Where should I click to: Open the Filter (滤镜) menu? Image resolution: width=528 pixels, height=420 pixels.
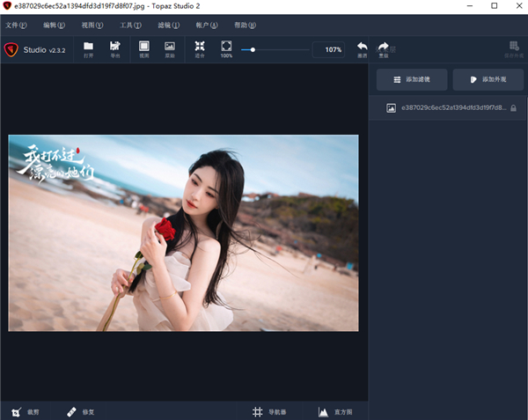pyautogui.click(x=168, y=26)
